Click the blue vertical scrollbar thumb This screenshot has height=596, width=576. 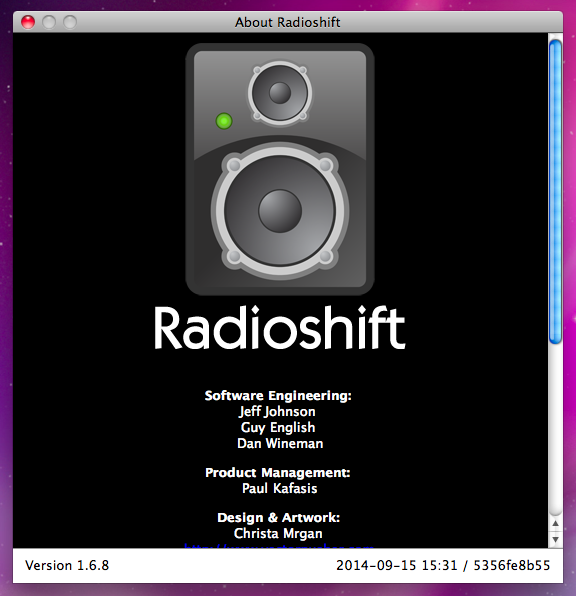(555, 191)
